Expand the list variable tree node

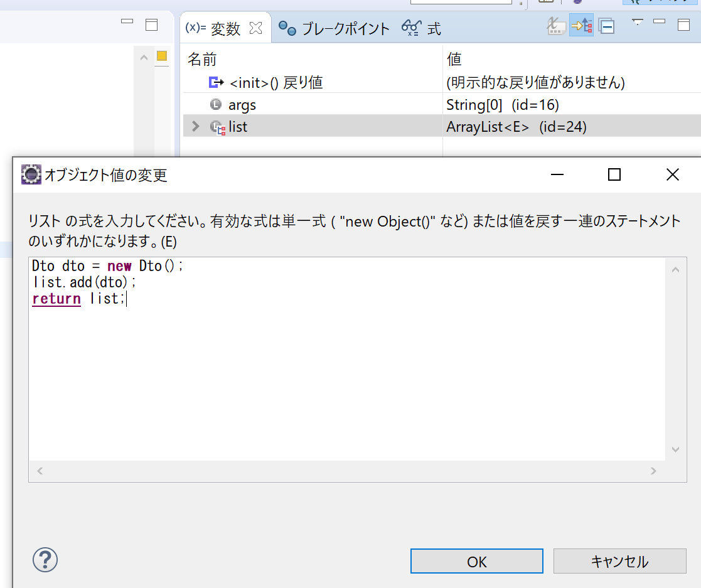pyautogui.click(x=195, y=126)
